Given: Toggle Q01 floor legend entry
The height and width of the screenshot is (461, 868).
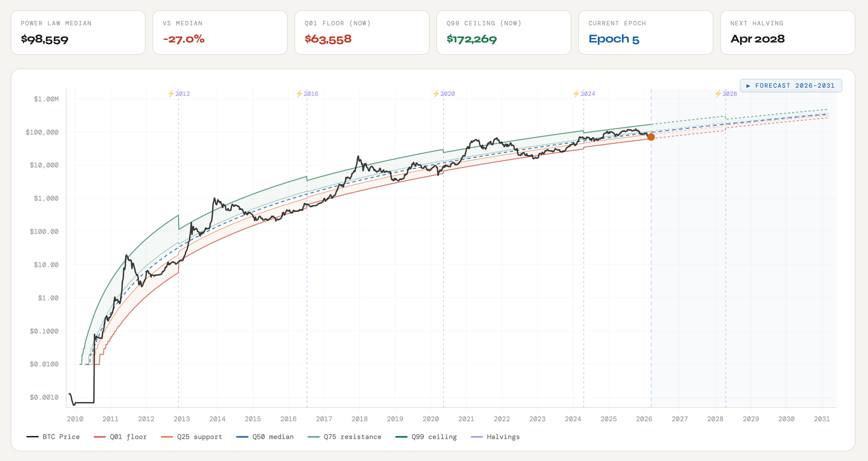Looking at the screenshot, I should tap(120, 437).
